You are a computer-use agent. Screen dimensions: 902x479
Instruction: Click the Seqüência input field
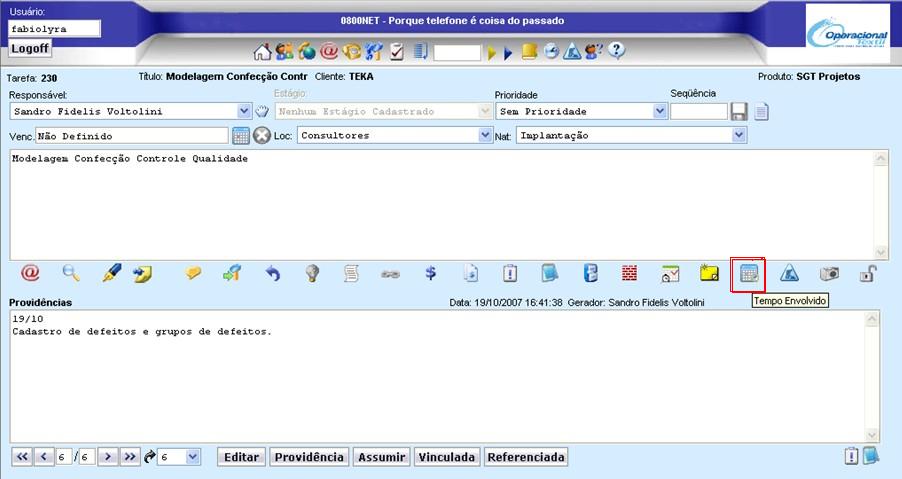[x=698, y=111]
